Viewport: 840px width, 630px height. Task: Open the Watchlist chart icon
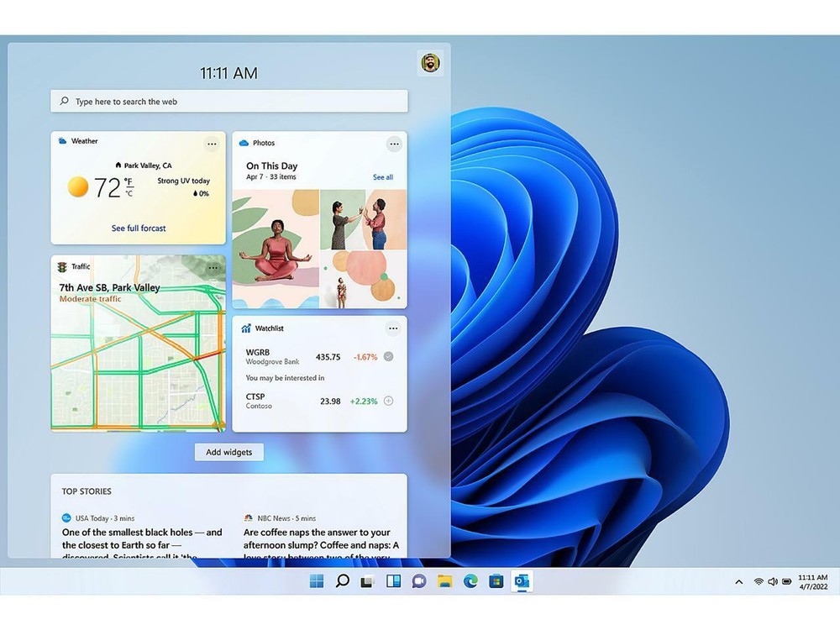pyautogui.click(x=245, y=328)
